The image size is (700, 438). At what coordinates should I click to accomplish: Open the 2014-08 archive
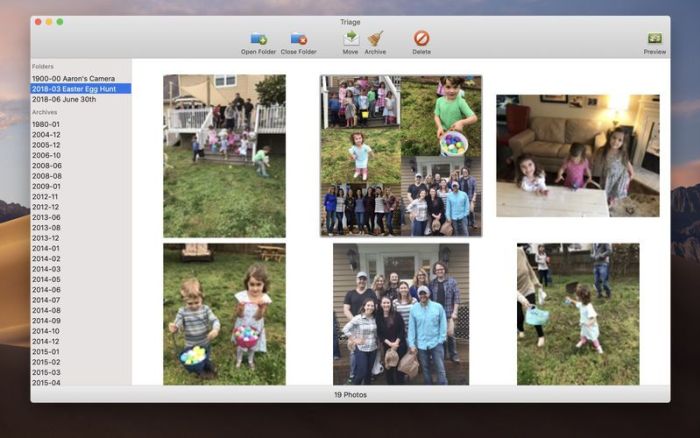pos(81,310)
